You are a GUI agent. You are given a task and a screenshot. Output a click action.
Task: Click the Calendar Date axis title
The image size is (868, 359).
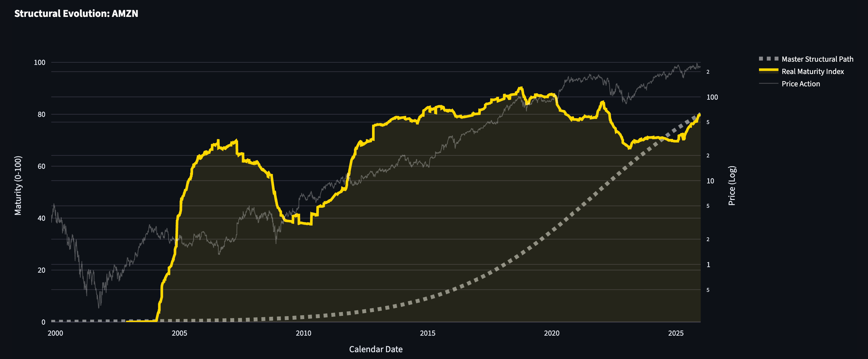point(375,349)
